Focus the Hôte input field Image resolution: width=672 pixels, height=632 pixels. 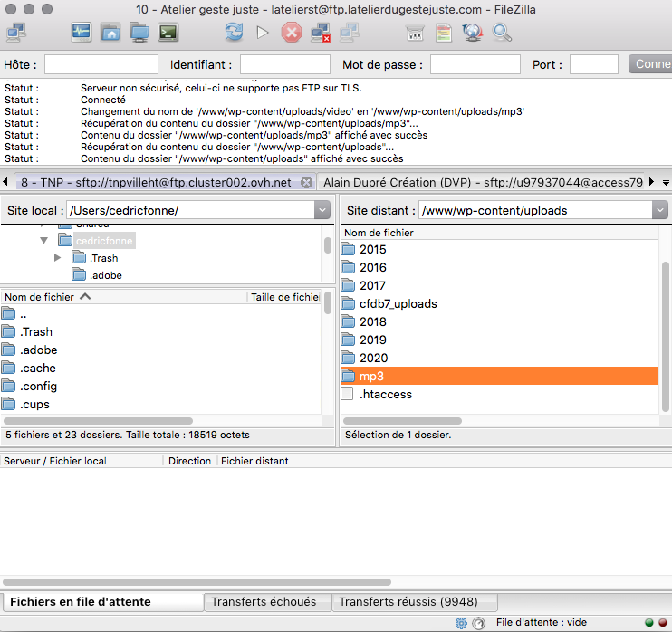click(x=101, y=64)
